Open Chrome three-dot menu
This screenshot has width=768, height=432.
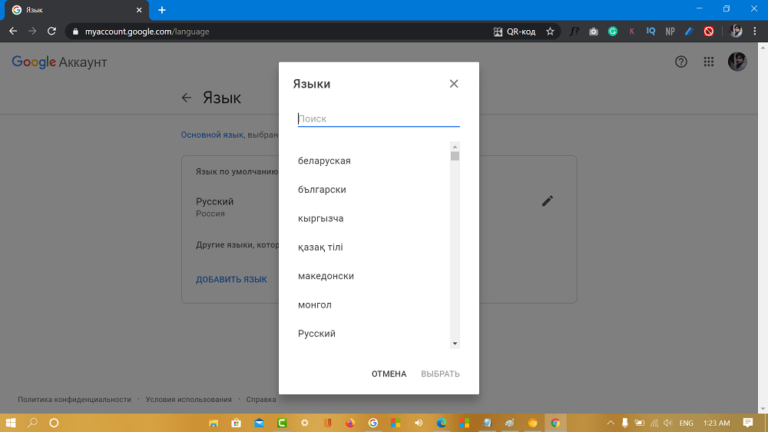click(x=755, y=31)
